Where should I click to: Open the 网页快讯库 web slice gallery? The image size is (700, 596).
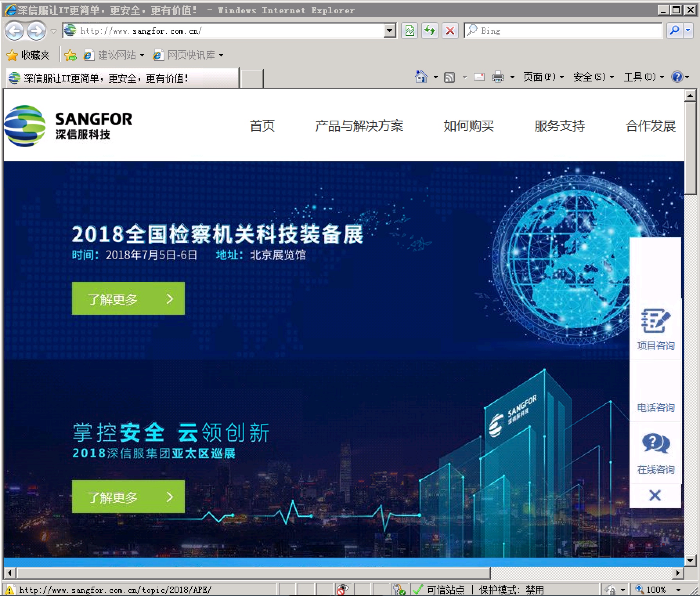[x=188, y=55]
